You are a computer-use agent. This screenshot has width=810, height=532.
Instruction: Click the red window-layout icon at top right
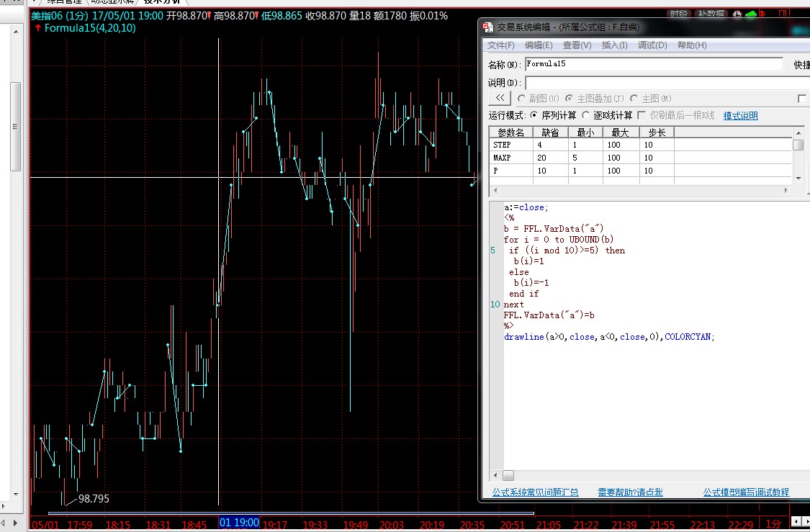click(783, 14)
